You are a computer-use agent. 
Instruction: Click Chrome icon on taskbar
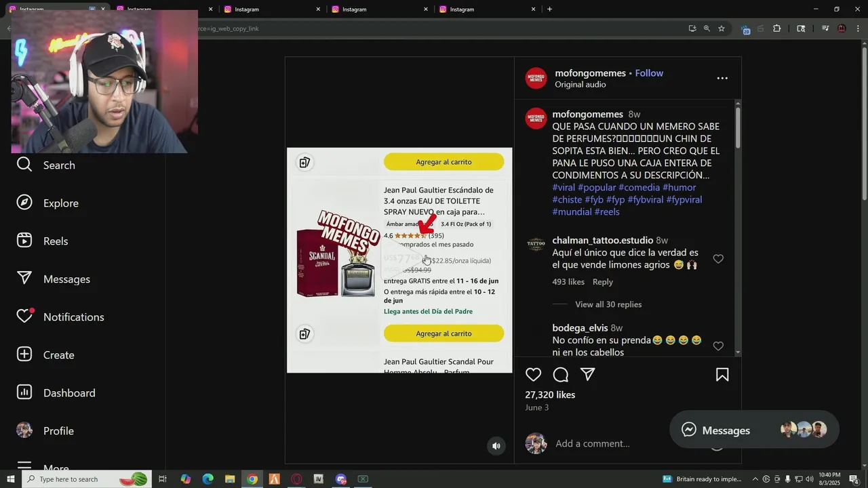252,479
